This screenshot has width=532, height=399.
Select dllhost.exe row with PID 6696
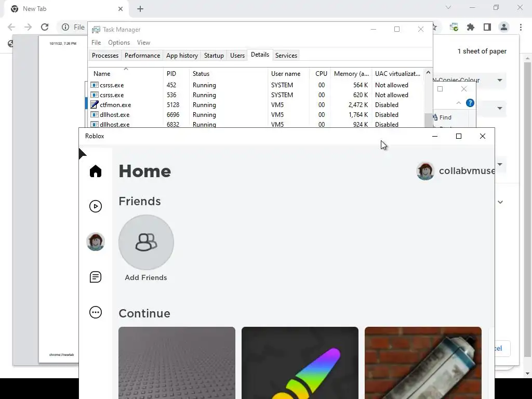click(257, 115)
